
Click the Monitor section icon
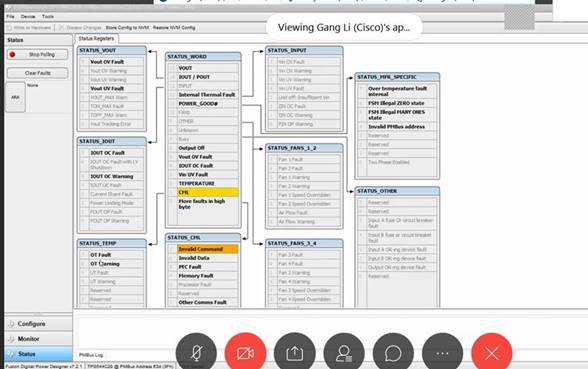pos(11,339)
